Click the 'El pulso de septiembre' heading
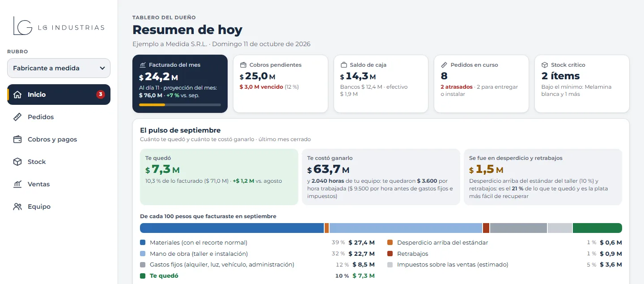 coord(180,130)
